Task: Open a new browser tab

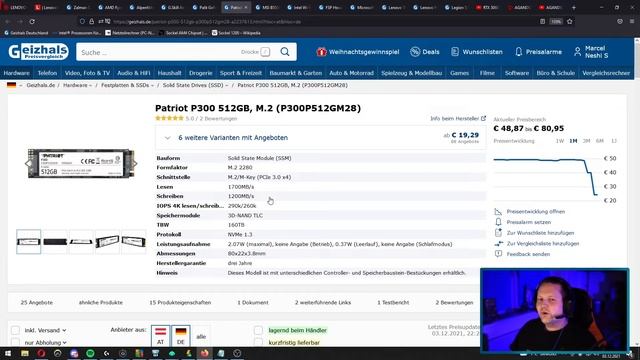Action: pos(573,7)
